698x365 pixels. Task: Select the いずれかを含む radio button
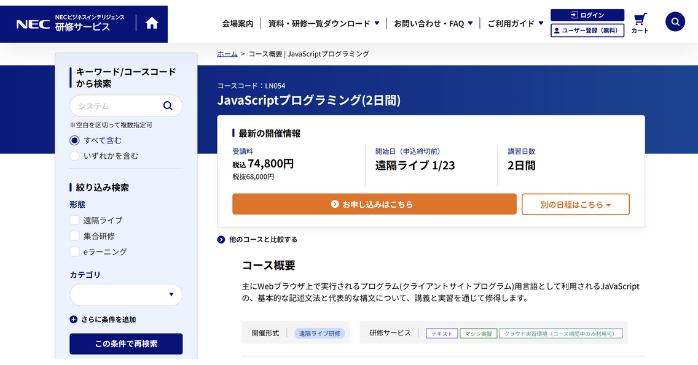(x=74, y=156)
